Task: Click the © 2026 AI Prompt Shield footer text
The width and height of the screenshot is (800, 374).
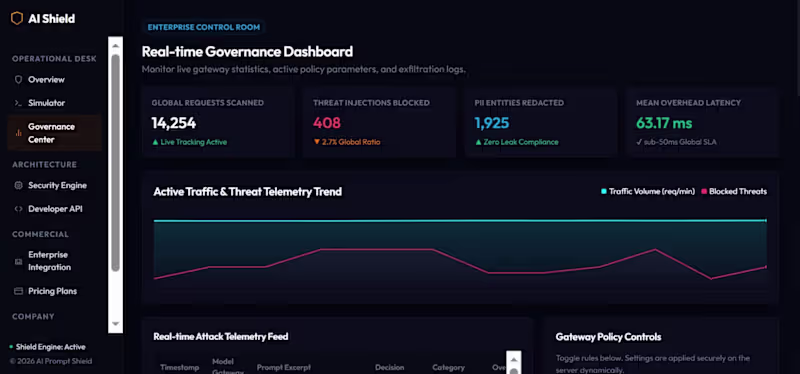Action: pos(51,361)
